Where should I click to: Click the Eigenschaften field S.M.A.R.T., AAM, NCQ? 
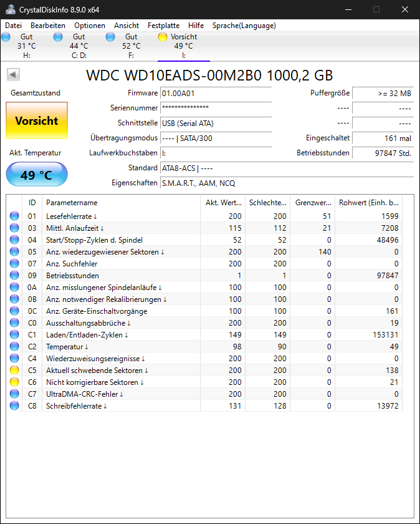287,183
